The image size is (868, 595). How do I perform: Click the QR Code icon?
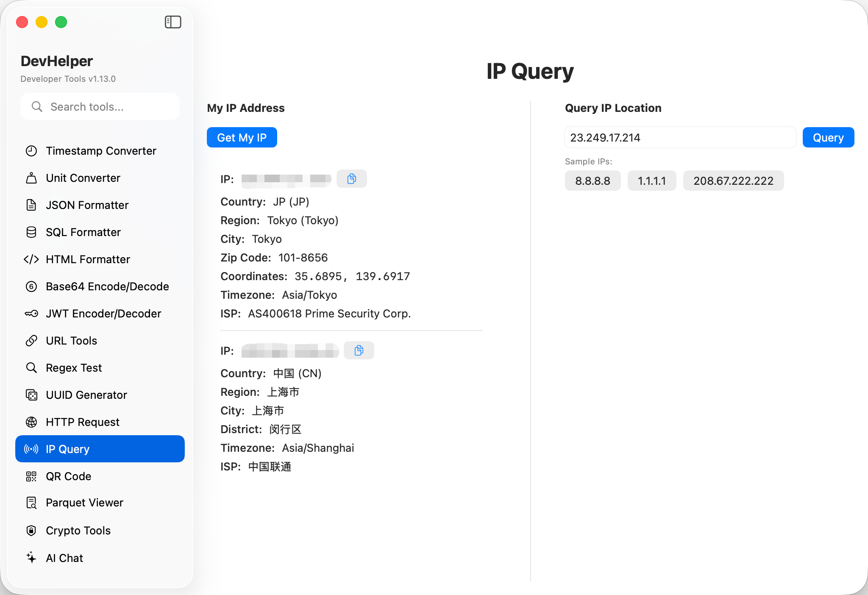(31, 476)
